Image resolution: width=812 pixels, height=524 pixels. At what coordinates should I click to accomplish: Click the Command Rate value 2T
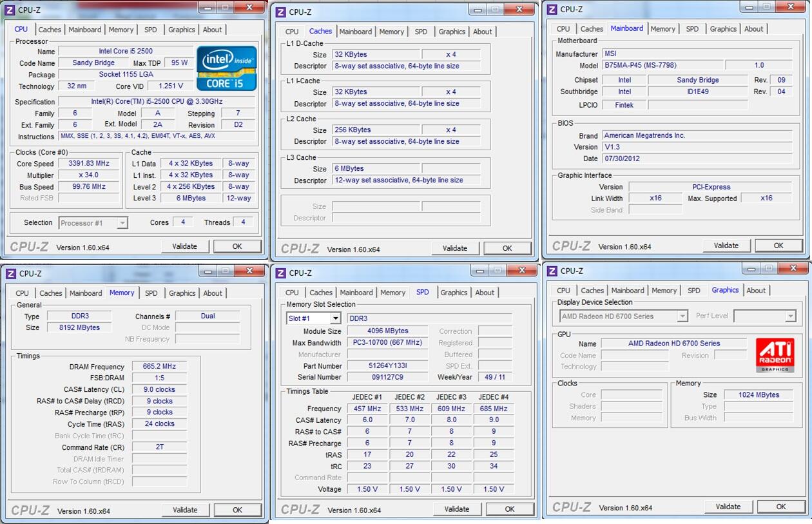(x=159, y=447)
